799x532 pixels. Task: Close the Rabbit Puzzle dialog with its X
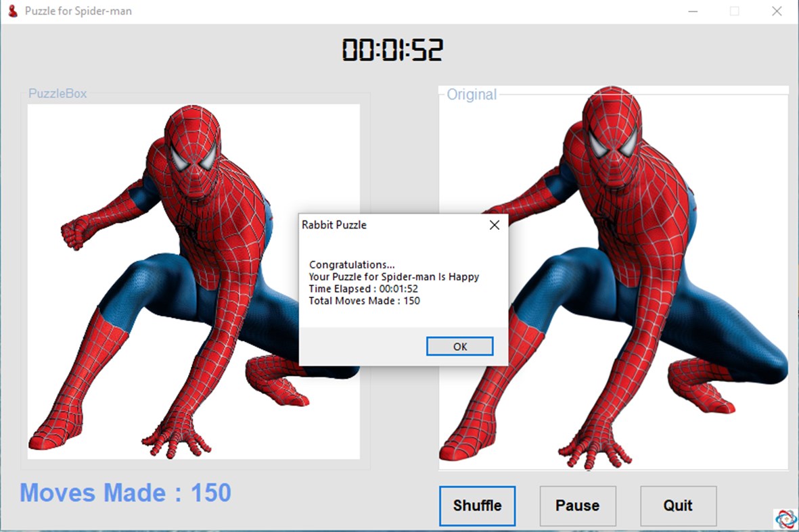(x=494, y=225)
